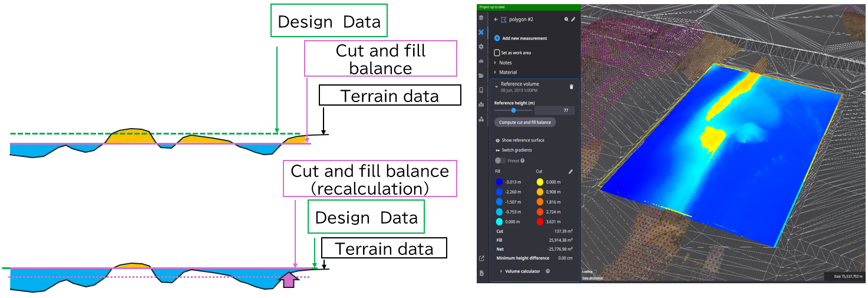The height and width of the screenshot is (298, 868).
Task: Collapse the Reference volume section
Action: 497,87
